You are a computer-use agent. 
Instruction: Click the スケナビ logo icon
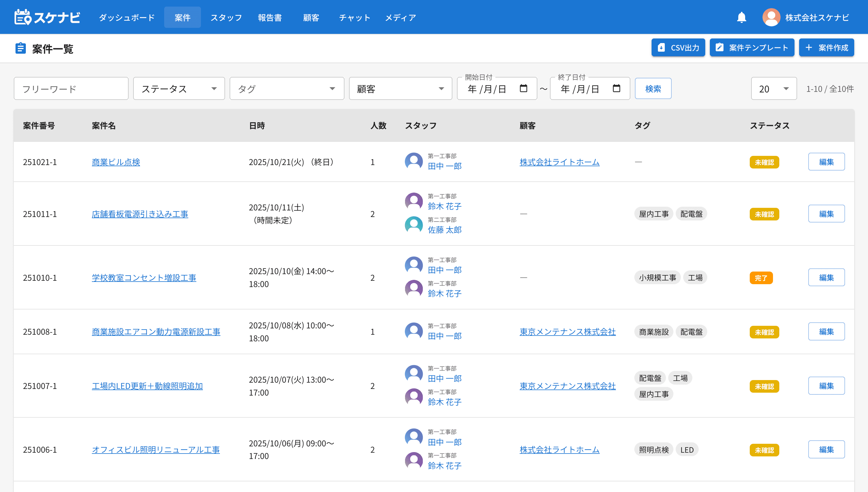[x=23, y=17]
